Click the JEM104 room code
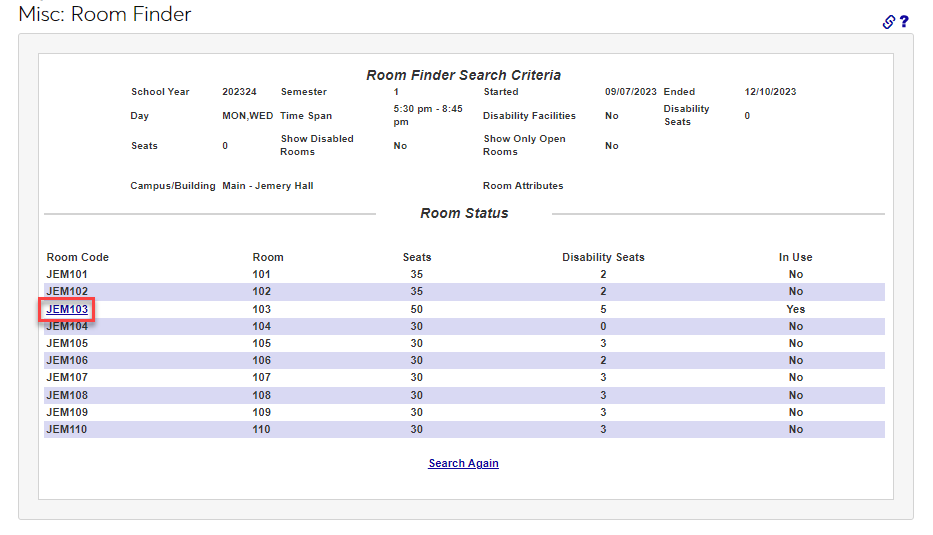This screenshot has height=535, width=933. pyautogui.click(x=67, y=326)
